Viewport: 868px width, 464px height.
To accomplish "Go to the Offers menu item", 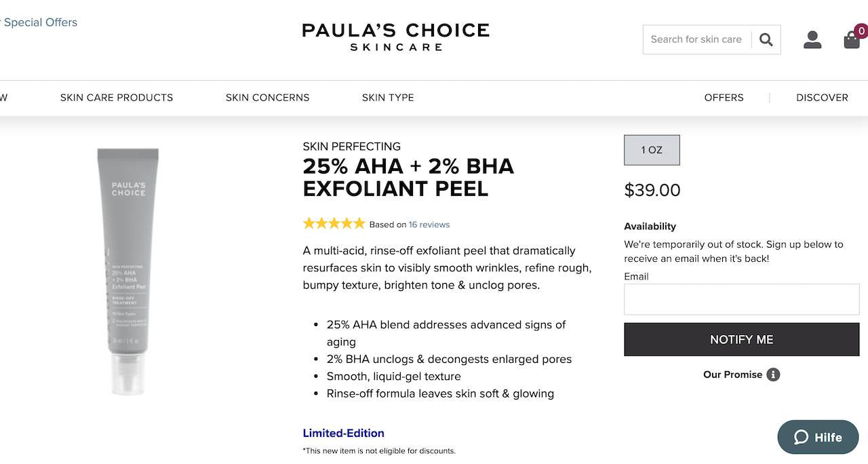I will [x=724, y=98].
